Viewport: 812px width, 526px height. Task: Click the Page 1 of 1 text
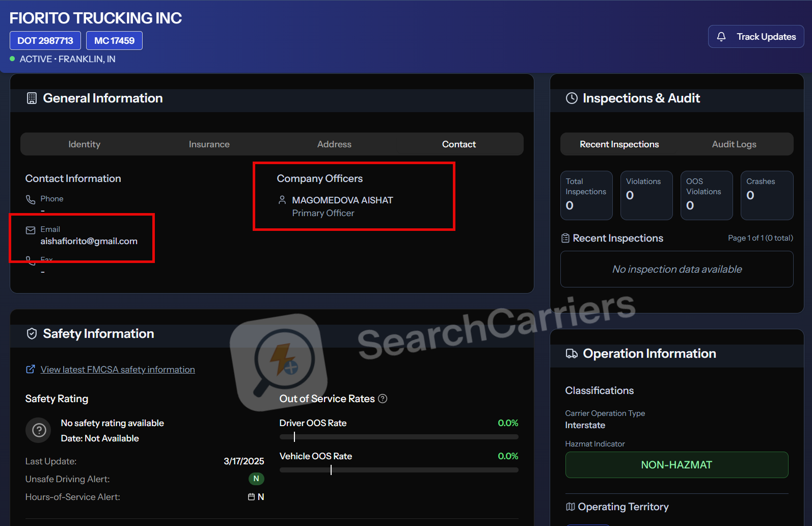[x=760, y=238]
